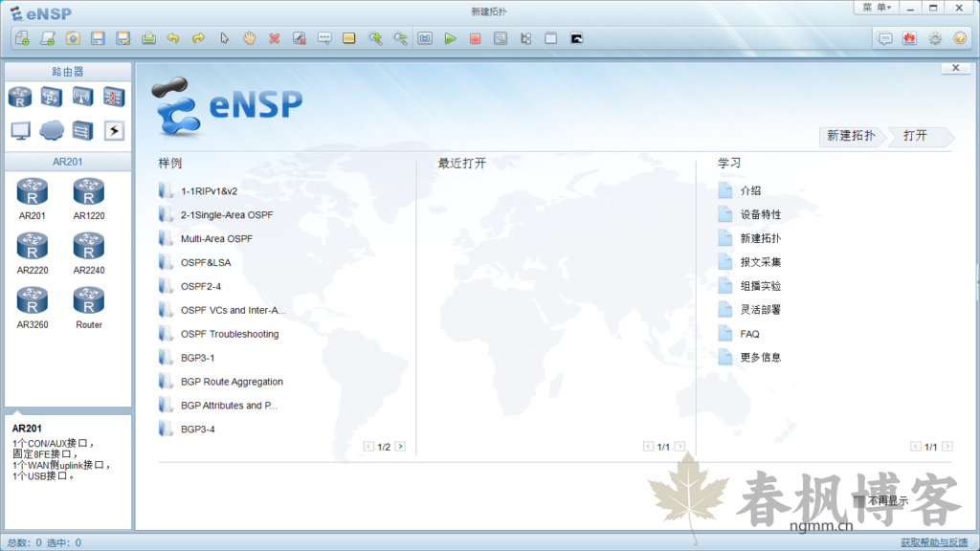Viewport: 980px width, 551px height.
Task: Click the red X Delete tool
Action: coord(275,38)
